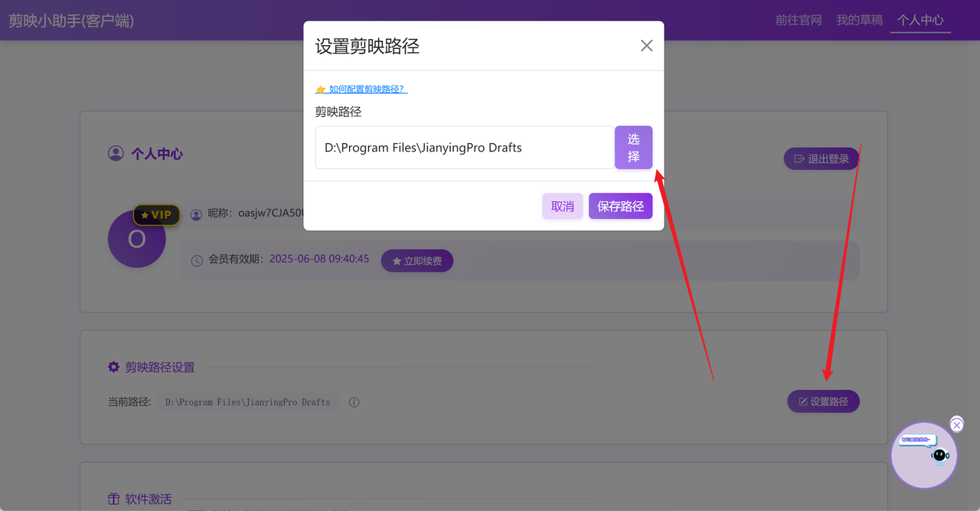Click the 设置剪映路径 dialog title

click(367, 46)
